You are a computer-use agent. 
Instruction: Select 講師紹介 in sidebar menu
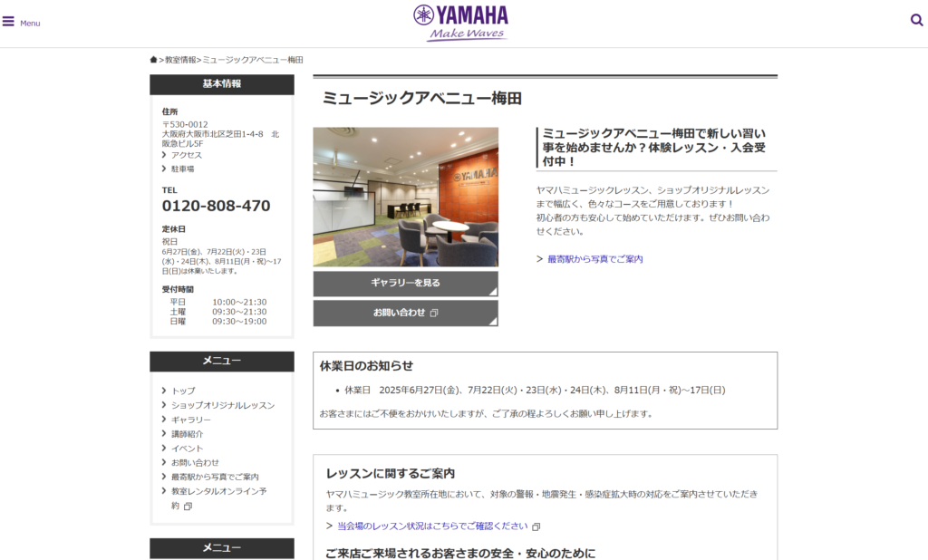[187, 434]
